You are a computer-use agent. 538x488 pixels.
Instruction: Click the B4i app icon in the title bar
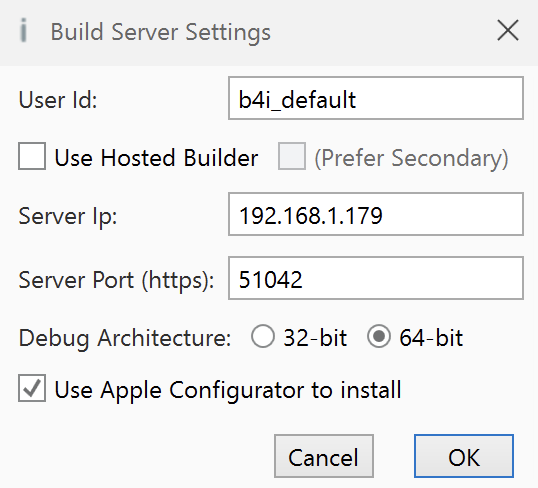click(23, 31)
